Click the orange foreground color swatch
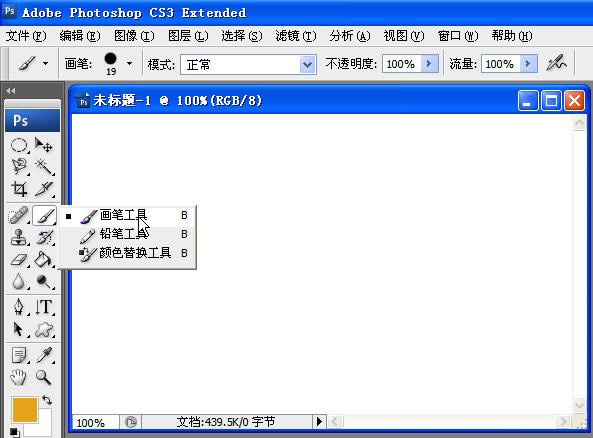593x438 pixels. pyautogui.click(x=25, y=409)
